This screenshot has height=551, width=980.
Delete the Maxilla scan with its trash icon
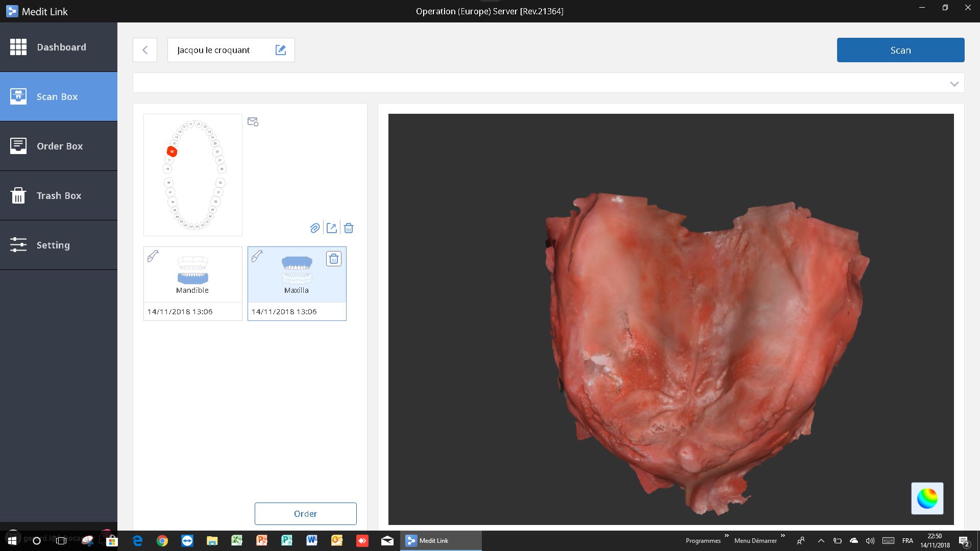[333, 259]
